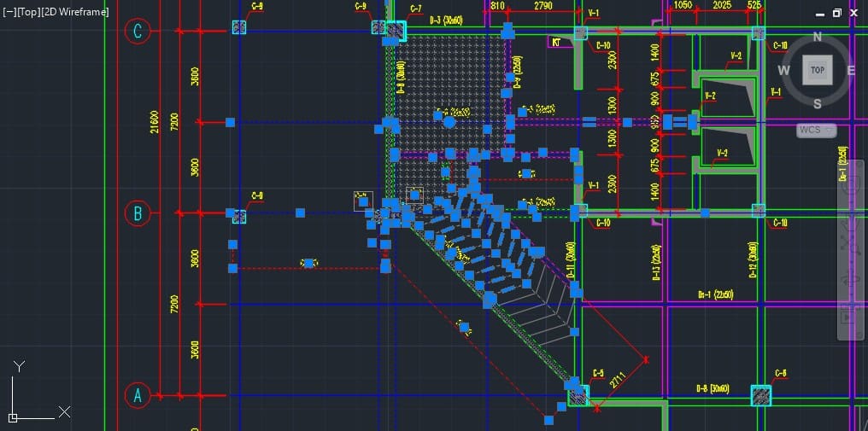The image size is (868, 431).
Task: Click the UCS icon origin
Action: [14, 417]
